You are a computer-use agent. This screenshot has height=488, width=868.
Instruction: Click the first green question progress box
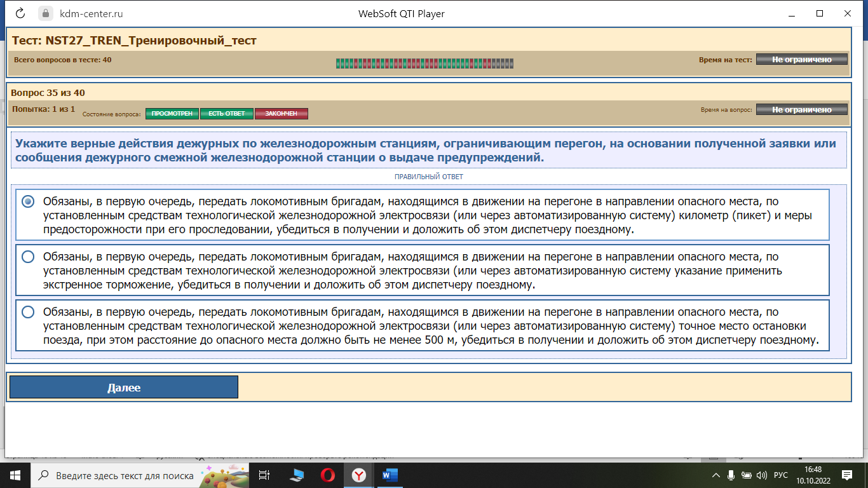click(x=338, y=63)
